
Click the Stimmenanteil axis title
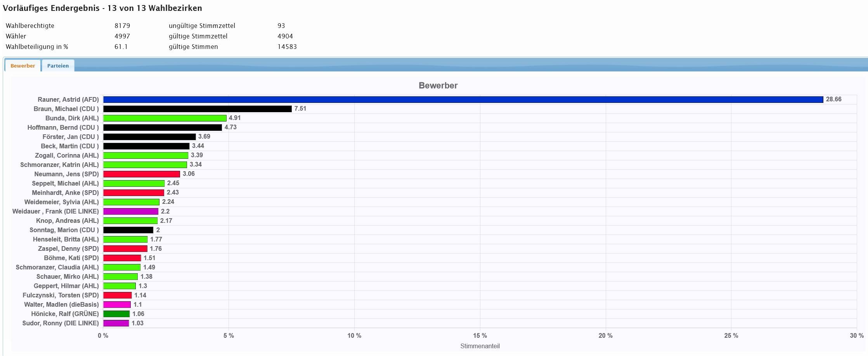[480, 346]
